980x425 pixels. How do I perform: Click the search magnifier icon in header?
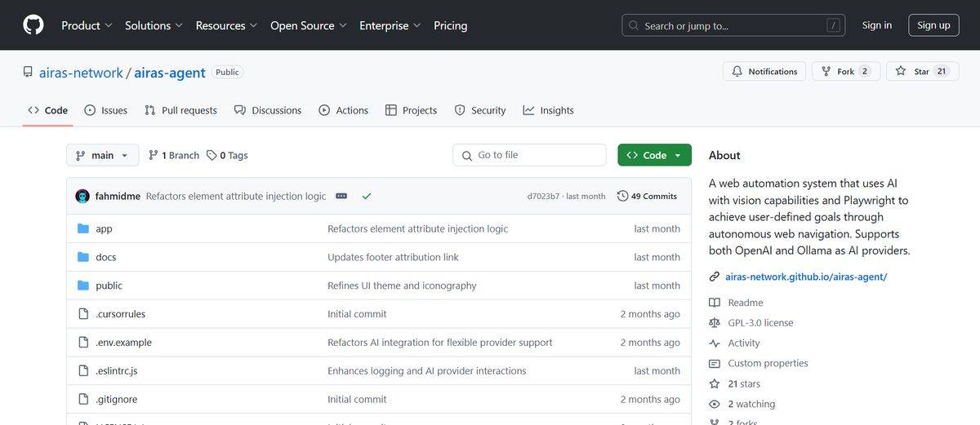[x=635, y=25]
